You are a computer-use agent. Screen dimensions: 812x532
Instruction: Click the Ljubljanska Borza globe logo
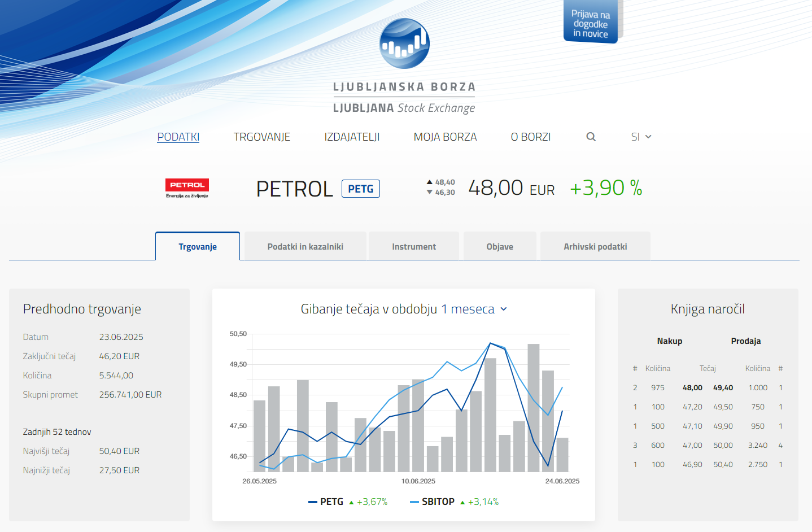point(404,43)
